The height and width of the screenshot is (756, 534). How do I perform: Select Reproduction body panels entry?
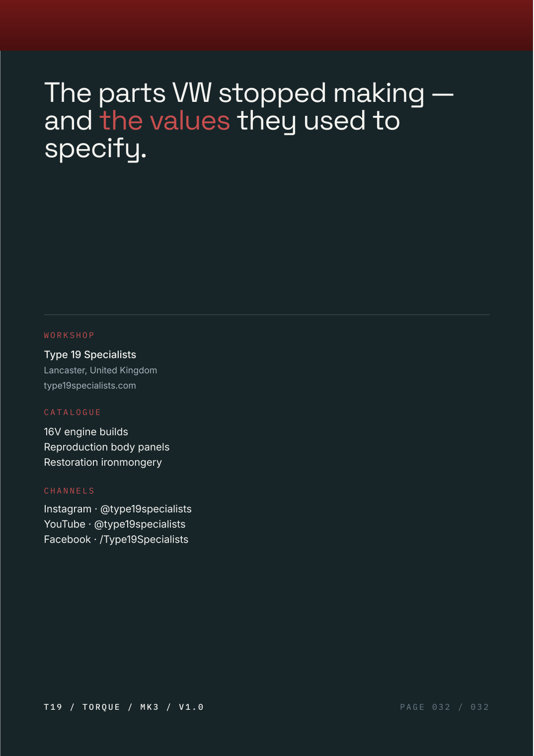(107, 447)
